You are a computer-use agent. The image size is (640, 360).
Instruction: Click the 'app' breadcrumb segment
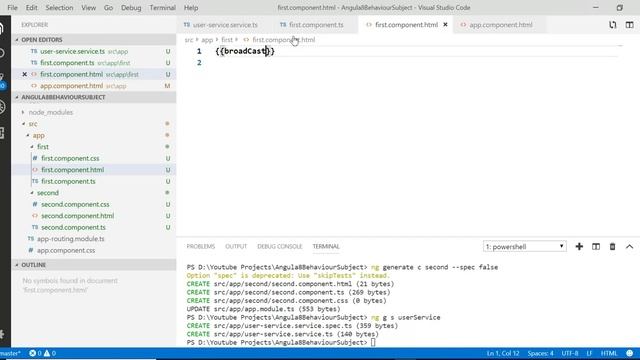point(207,40)
